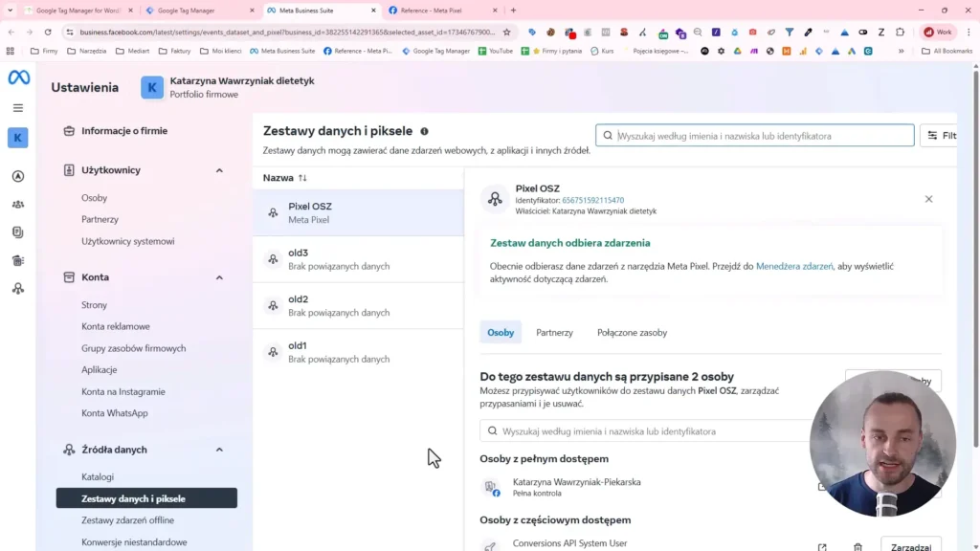Open tab search dropdown arrow in Chrome
980x551 pixels.
click(10, 10)
